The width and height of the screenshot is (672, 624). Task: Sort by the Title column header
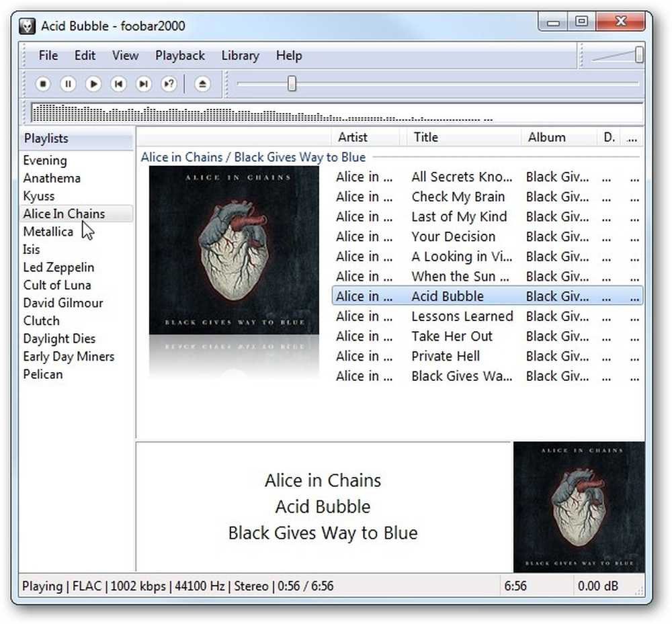pos(461,138)
